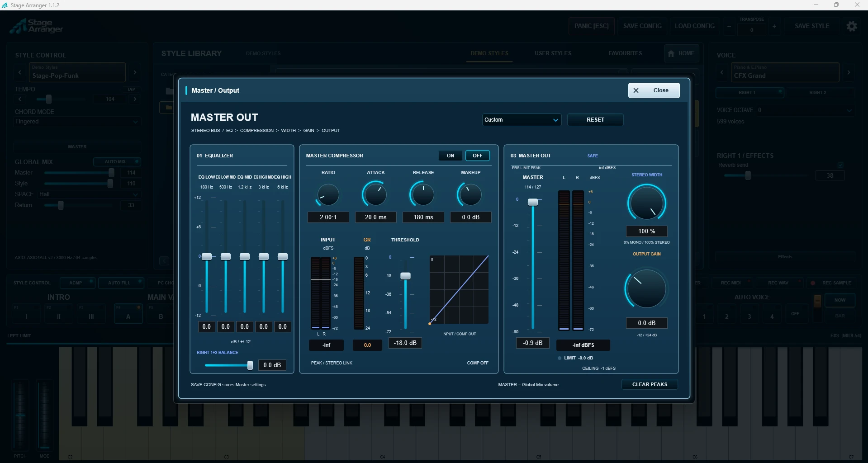Select previous style with left arrow
Viewport: 868px width, 463px height.
tap(20, 72)
